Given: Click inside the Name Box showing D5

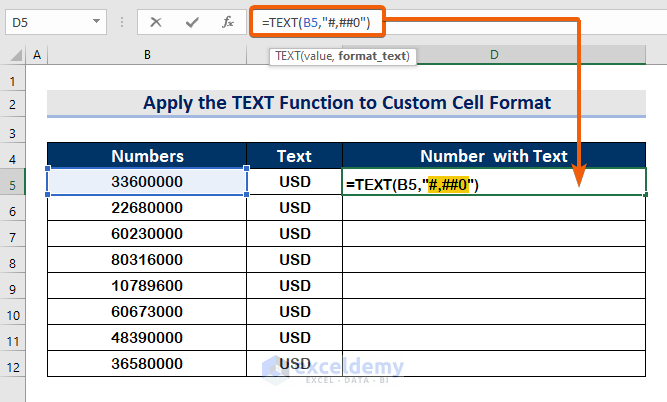Looking at the screenshot, I should pyautogui.click(x=45, y=21).
